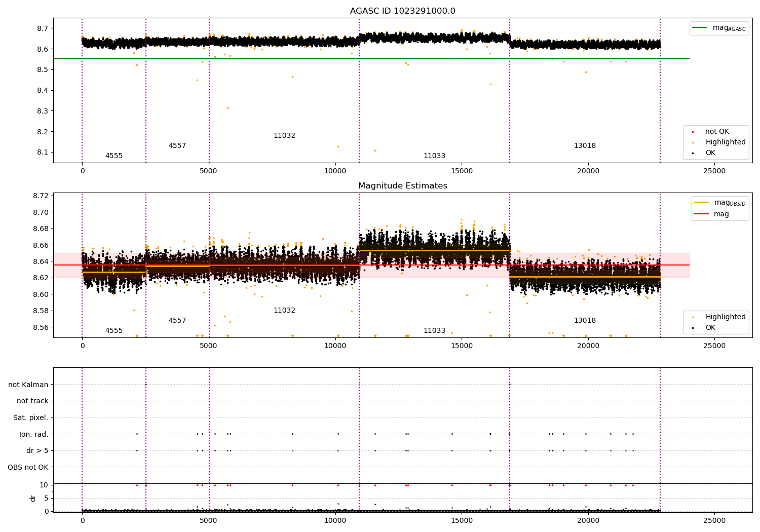The image size is (760, 532).
Task: Click the red "not OK" marker in the legend
Action: click(693, 132)
